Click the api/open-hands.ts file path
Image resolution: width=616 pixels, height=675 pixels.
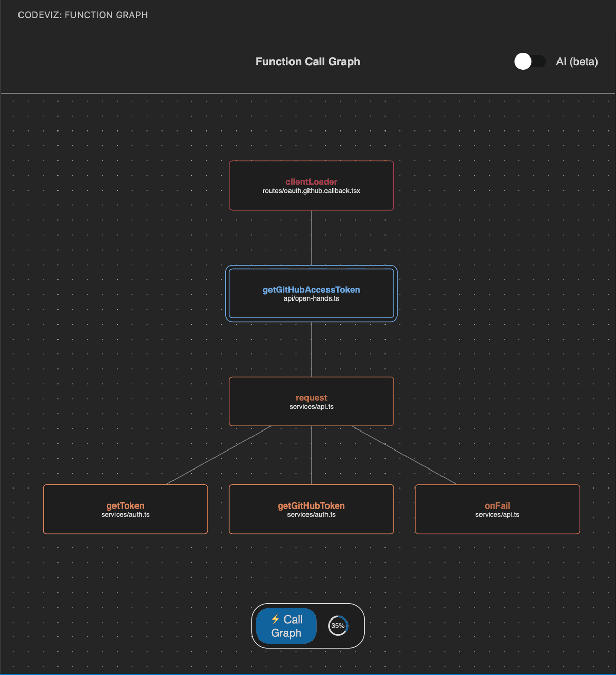click(312, 298)
